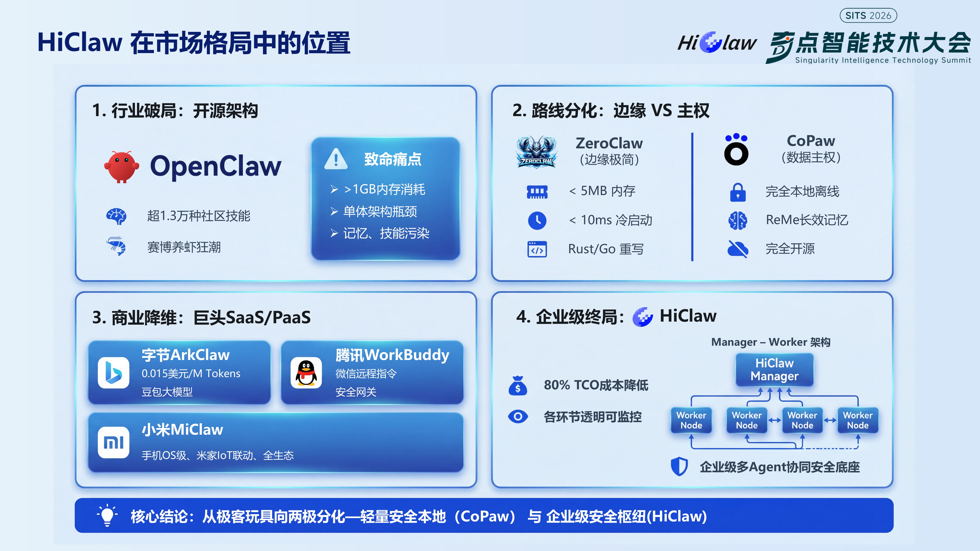Screen dimensions: 980x551
Task: Click the text 豆包大模型
Action: 167,392
